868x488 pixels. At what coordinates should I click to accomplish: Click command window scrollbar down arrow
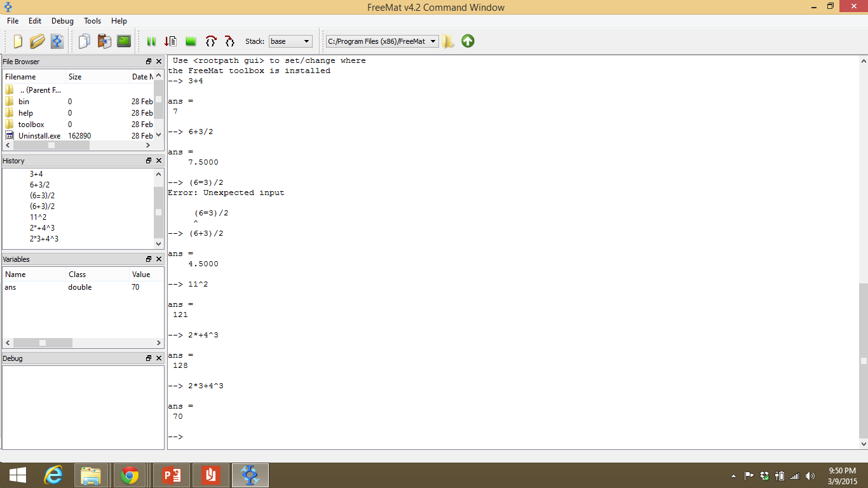tap(863, 444)
